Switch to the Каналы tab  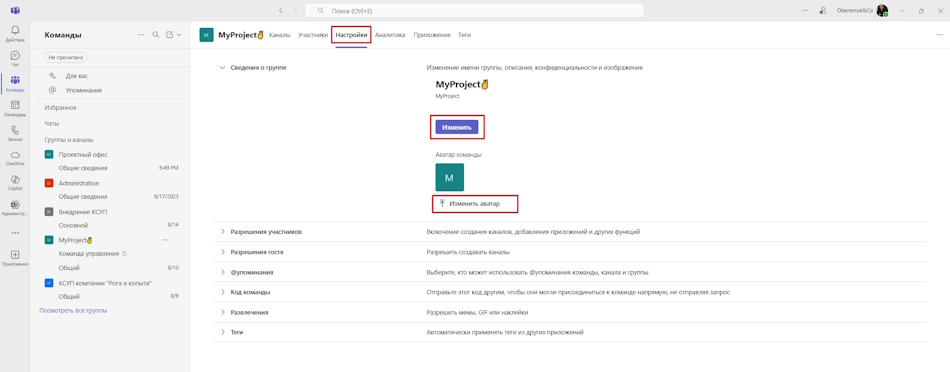point(279,35)
